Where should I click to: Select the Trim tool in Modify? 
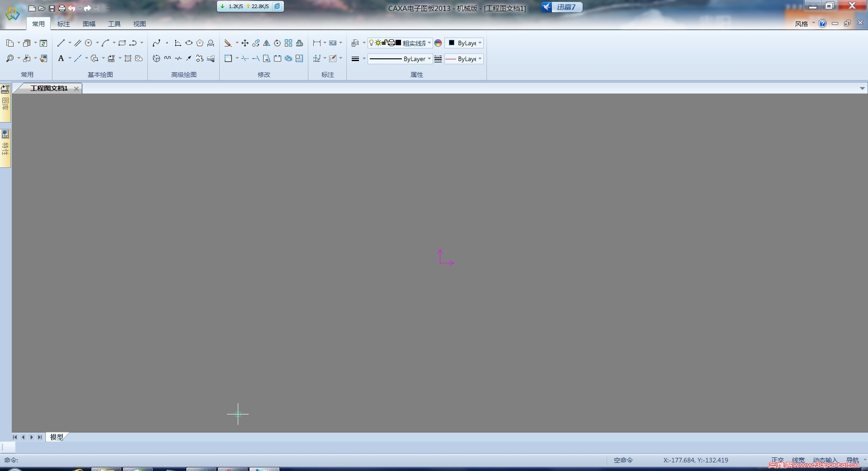tap(245, 58)
